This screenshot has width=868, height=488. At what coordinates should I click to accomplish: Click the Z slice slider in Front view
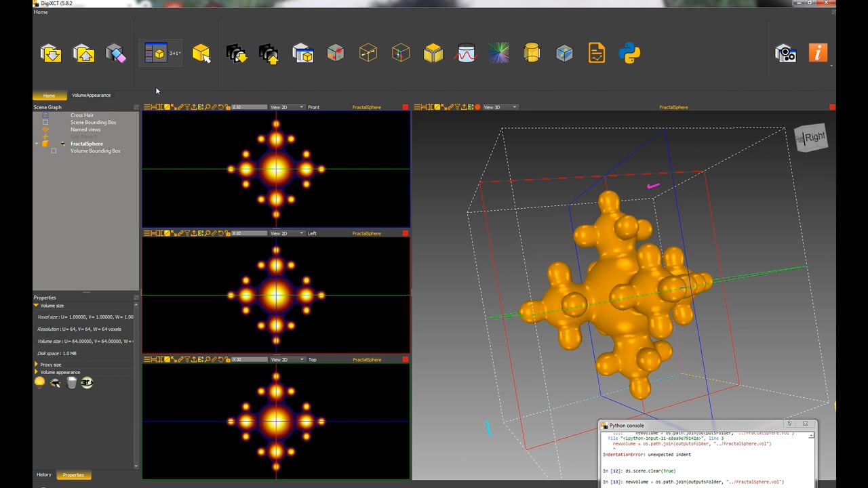[x=249, y=107]
